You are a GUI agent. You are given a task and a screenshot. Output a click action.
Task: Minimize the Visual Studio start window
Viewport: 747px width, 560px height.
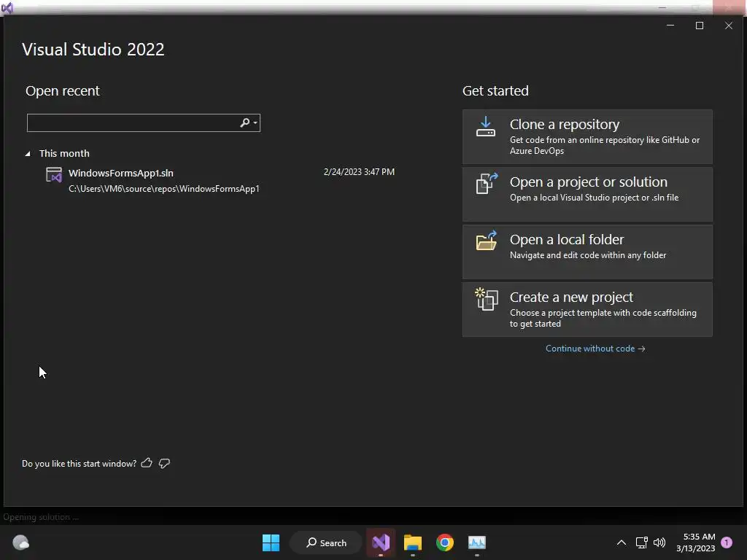click(x=670, y=26)
